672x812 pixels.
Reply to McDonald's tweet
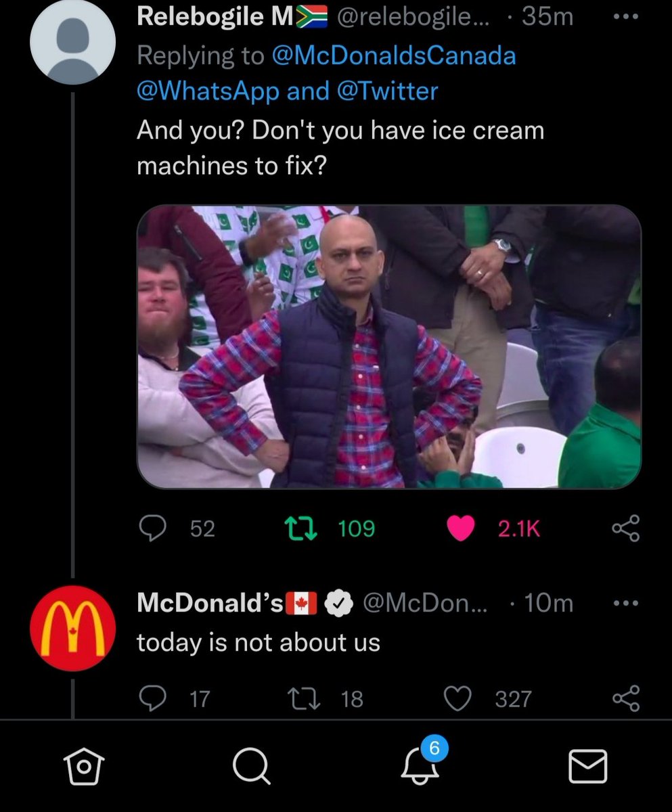point(154,698)
